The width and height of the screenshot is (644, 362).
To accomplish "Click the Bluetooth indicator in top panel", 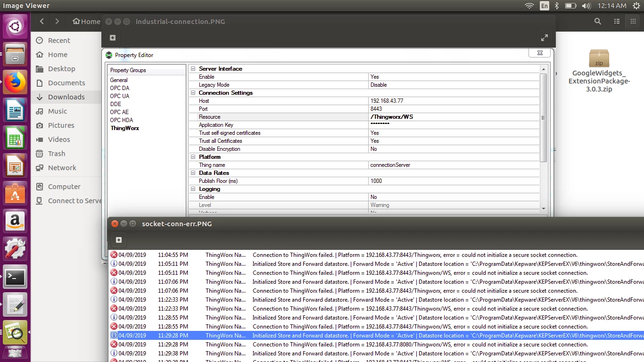I will 557,6.
